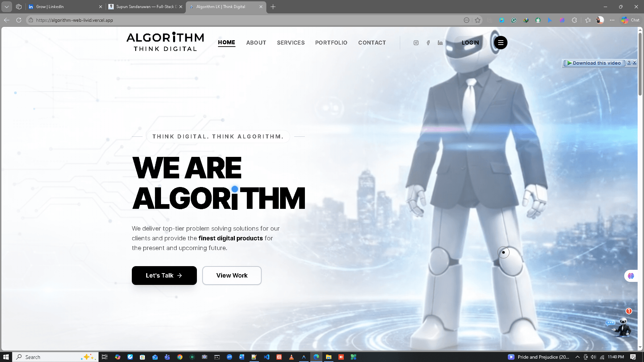The height and width of the screenshot is (362, 644).
Task: Open volume control in system tray
Action: [x=593, y=357]
